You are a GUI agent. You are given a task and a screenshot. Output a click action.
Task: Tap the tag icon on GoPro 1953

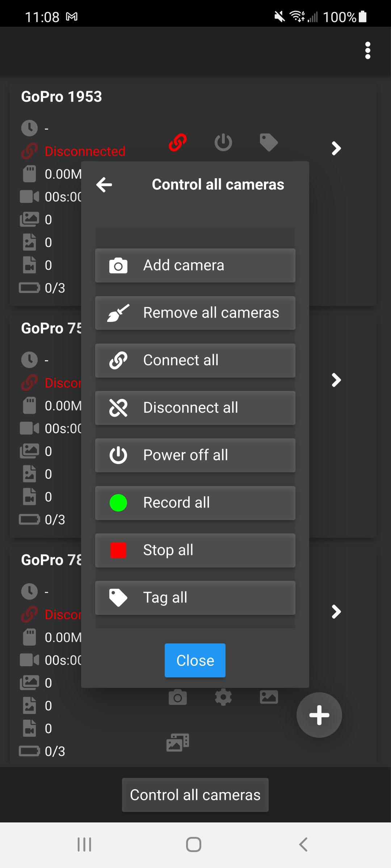pyautogui.click(x=269, y=142)
